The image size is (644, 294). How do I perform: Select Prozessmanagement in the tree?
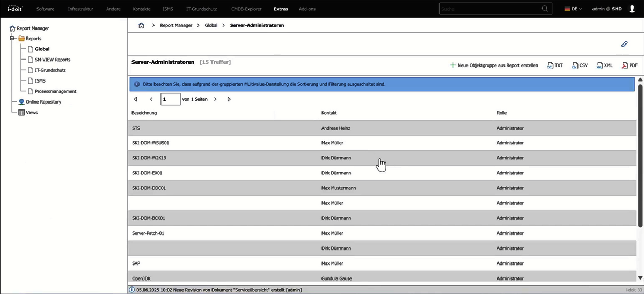56,91
